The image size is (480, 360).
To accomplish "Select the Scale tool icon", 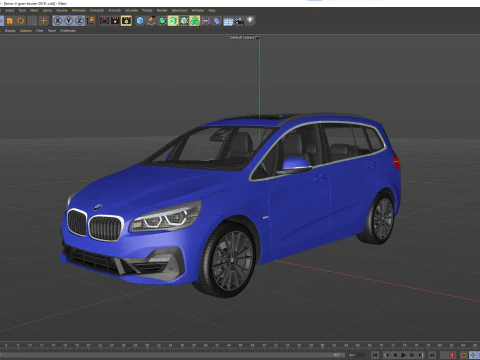I will pyautogui.click(x=9, y=21).
